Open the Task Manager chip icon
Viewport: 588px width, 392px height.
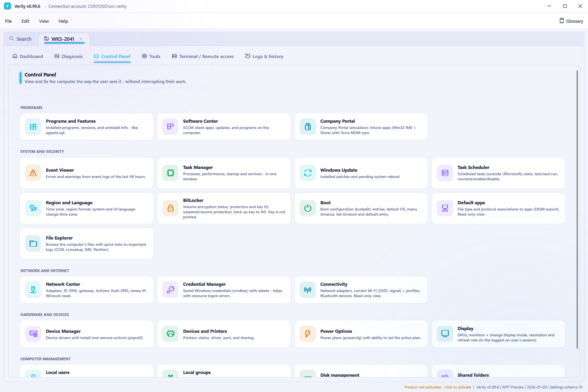click(x=171, y=173)
